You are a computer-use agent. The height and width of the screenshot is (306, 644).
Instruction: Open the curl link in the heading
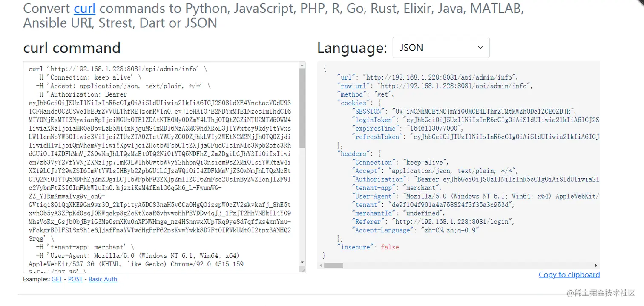point(84,8)
